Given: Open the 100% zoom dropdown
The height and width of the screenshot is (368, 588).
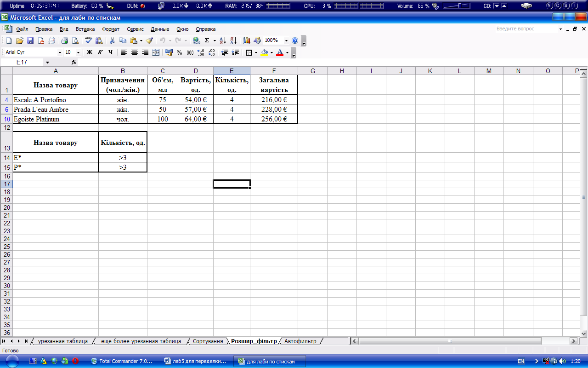Looking at the screenshot, I should click(x=286, y=40).
